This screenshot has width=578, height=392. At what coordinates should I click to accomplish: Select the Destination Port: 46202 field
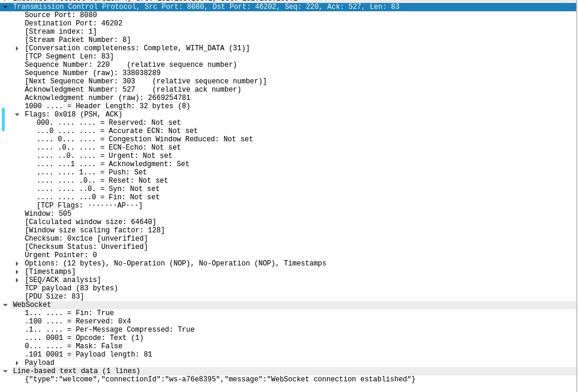click(73, 24)
